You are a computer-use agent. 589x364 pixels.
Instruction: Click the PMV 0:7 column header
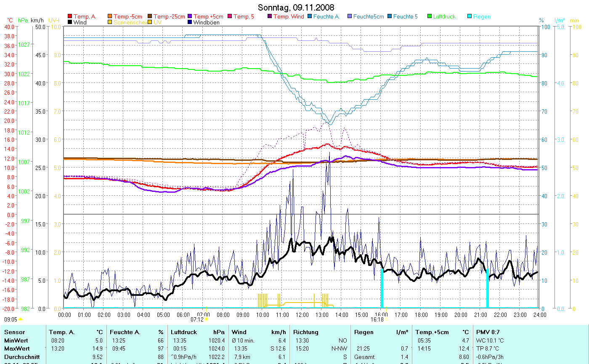tap(488, 332)
